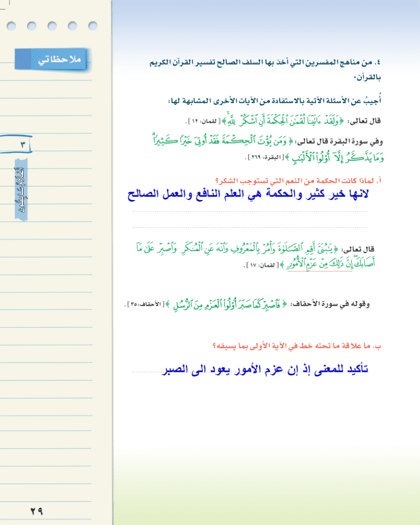Click the phrase "وقوله في سورة الأحقاف"

pos(330,304)
